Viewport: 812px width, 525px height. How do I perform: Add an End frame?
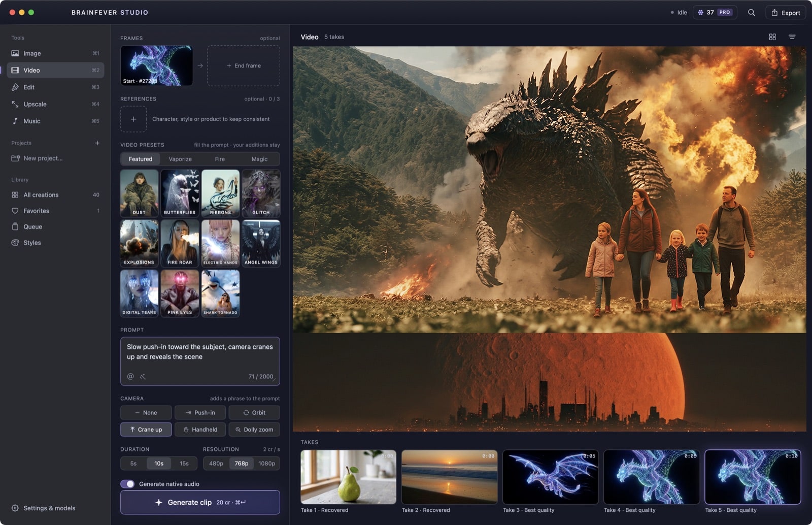(244, 65)
